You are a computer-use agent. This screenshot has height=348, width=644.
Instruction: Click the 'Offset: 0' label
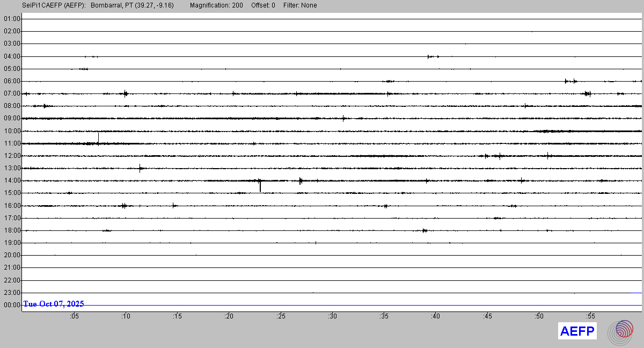(263, 5)
